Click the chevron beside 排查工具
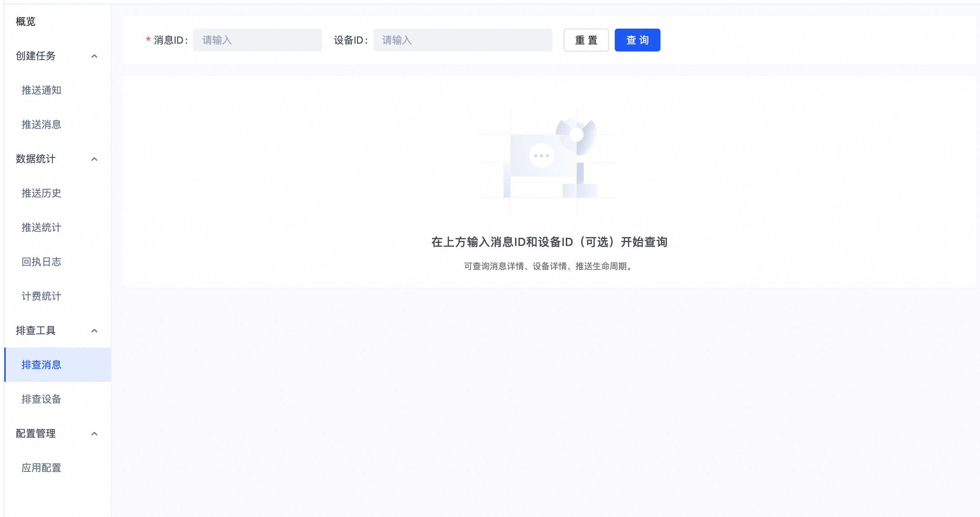 pos(94,331)
